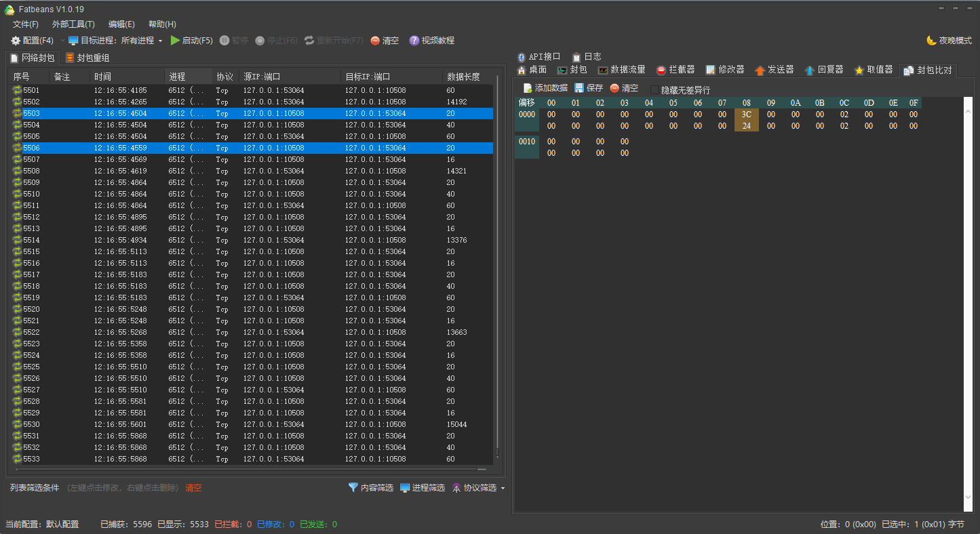Switch to 封包重组 tab
Image resolution: width=980 pixels, height=534 pixels.
[87, 58]
